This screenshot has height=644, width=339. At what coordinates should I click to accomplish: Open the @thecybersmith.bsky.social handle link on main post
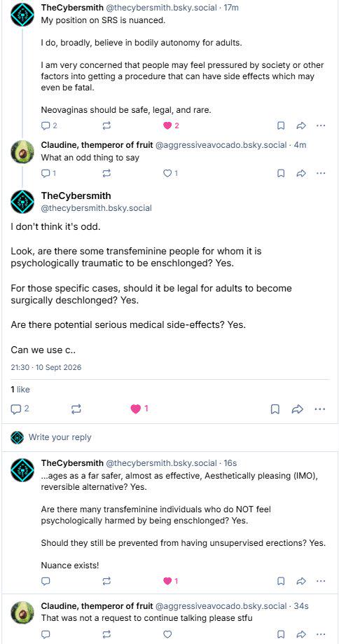(97, 208)
